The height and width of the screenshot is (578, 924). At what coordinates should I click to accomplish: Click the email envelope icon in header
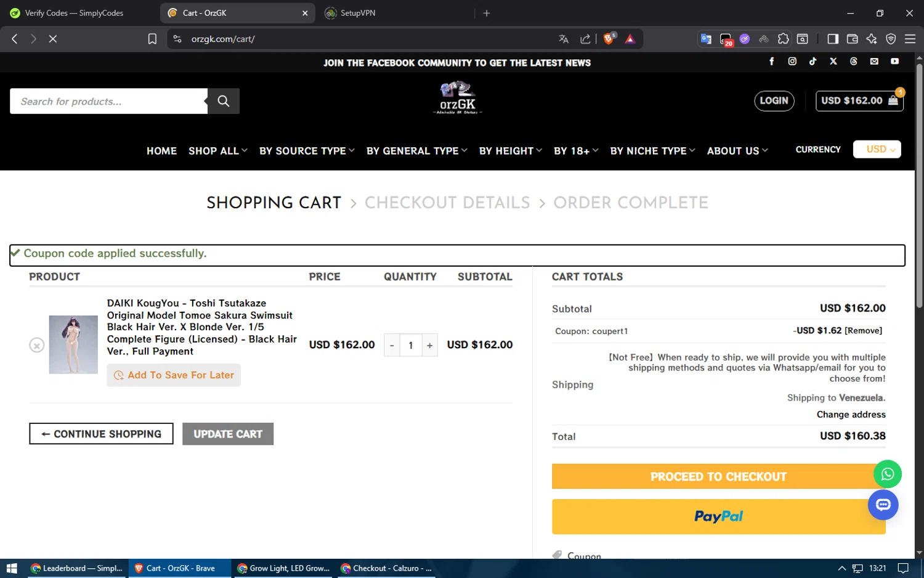[x=874, y=62]
